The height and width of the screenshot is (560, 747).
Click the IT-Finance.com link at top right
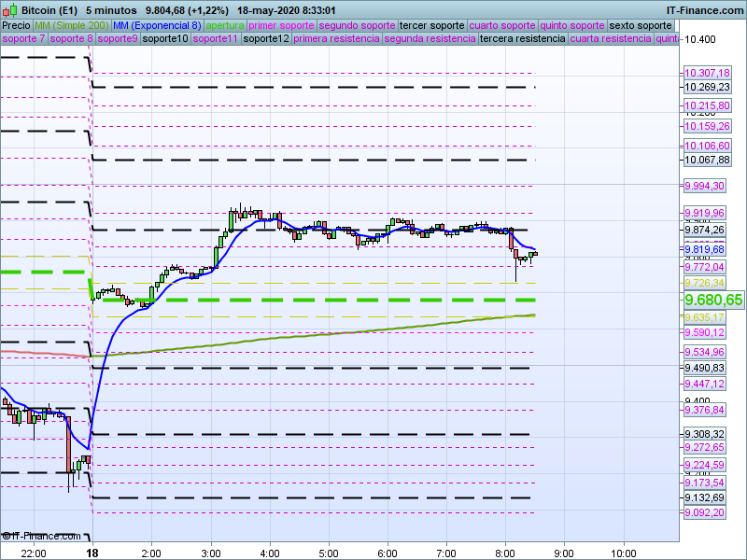point(704,9)
